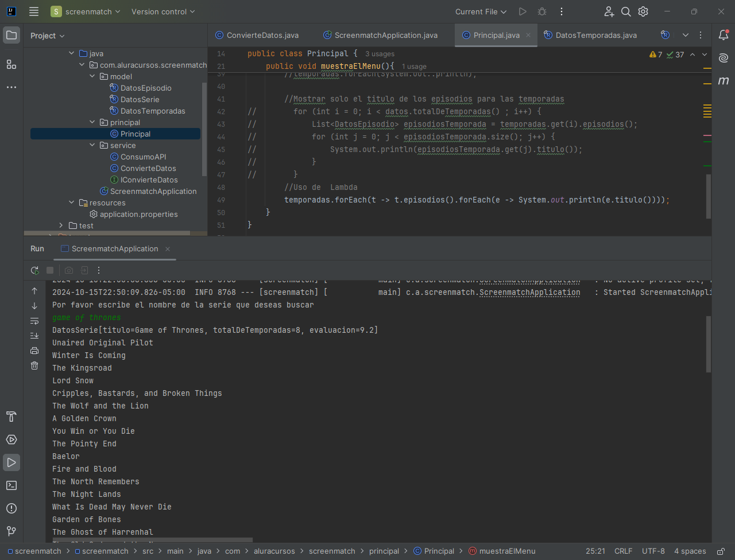Image resolution: width=735 pixels, height=560 pixels.
Task: Open Version control dropdown
Action: 163,11
